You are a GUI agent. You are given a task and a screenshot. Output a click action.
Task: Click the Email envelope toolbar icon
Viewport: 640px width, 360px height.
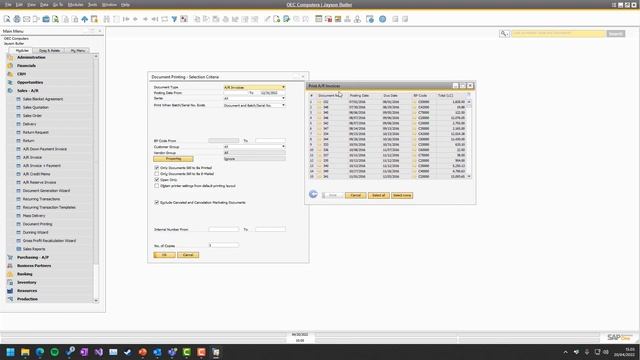(27, 19)
